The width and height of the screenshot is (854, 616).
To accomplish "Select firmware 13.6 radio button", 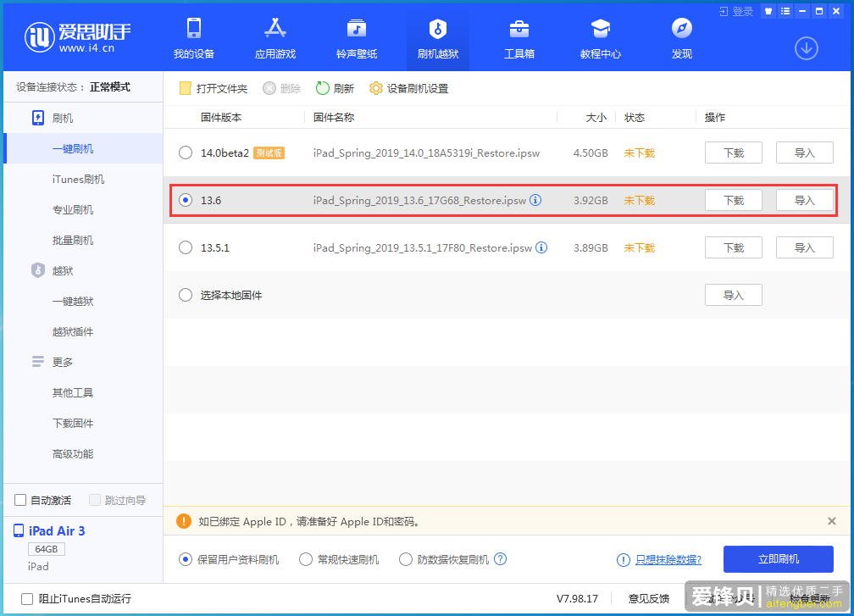I will tap(186, 200).
